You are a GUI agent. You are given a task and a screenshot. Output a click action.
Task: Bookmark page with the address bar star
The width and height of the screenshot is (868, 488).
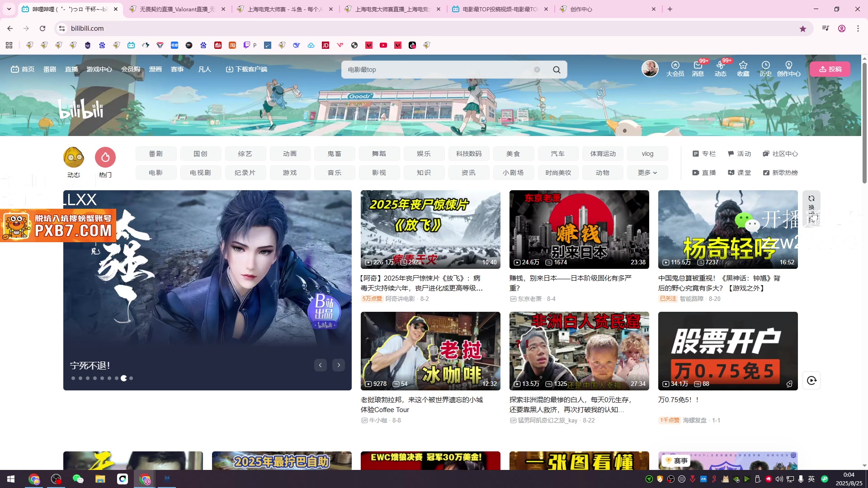(x=803, y=28)
